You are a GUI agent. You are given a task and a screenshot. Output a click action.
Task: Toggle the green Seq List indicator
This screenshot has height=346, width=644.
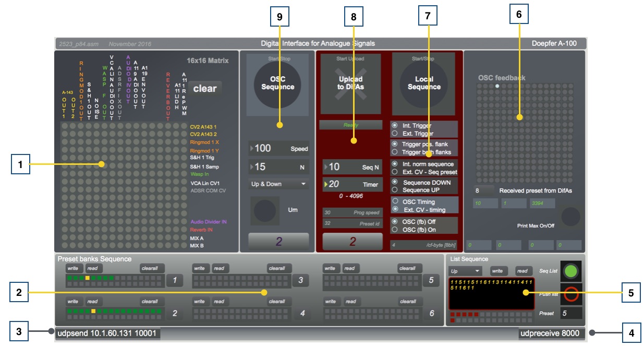point(572,272)
